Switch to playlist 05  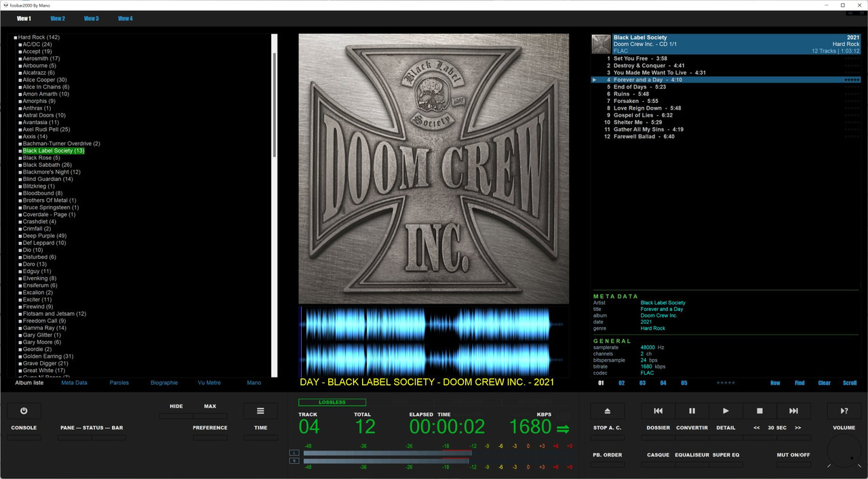[684, 383]
